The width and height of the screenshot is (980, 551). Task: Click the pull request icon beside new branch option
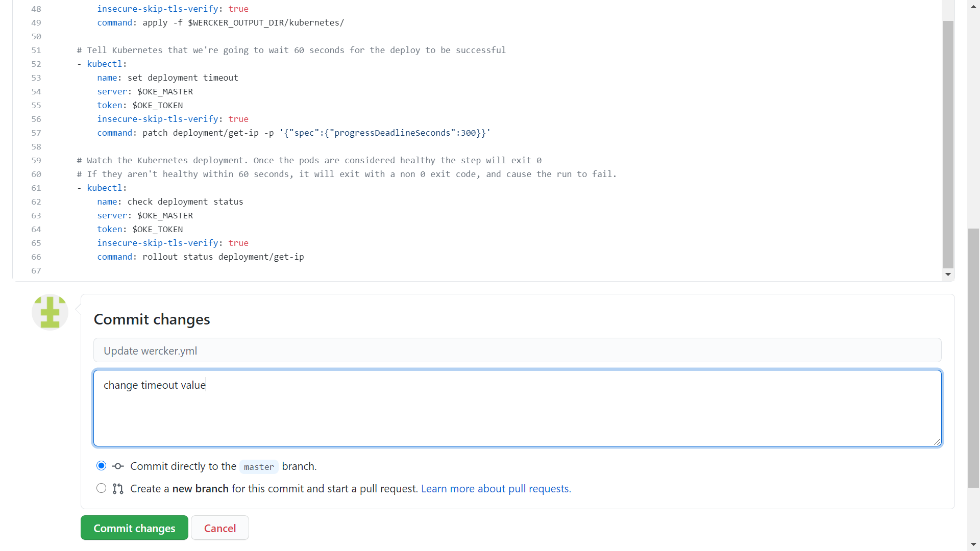click(118, 489)
